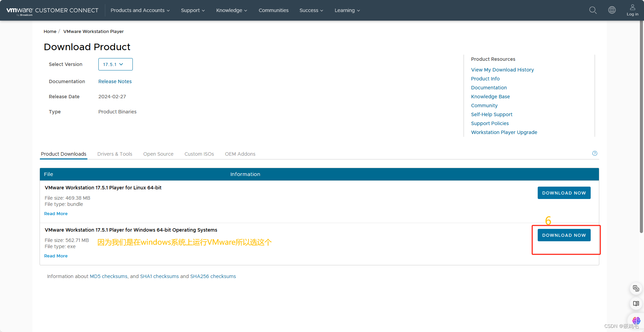Click the reading mode book icon
The image size is (644, 332).
coord(636,303)
